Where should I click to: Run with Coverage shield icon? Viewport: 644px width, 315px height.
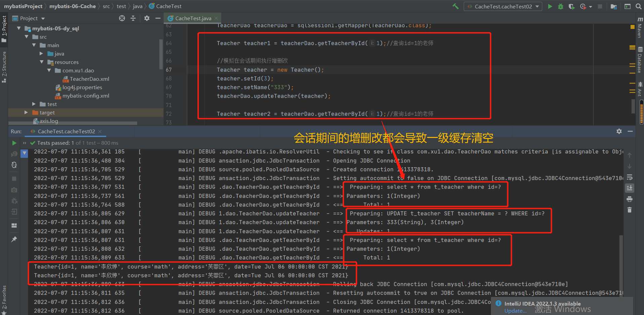click(x=571, y=6)
